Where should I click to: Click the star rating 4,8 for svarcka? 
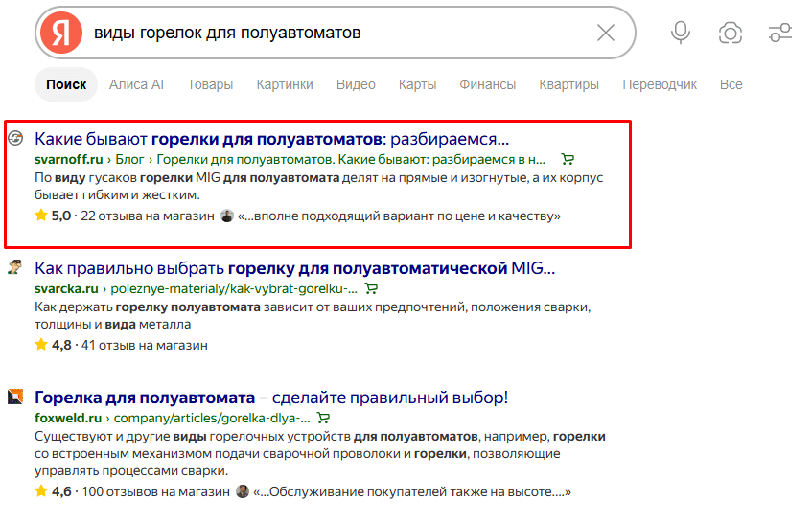(53, 345)
